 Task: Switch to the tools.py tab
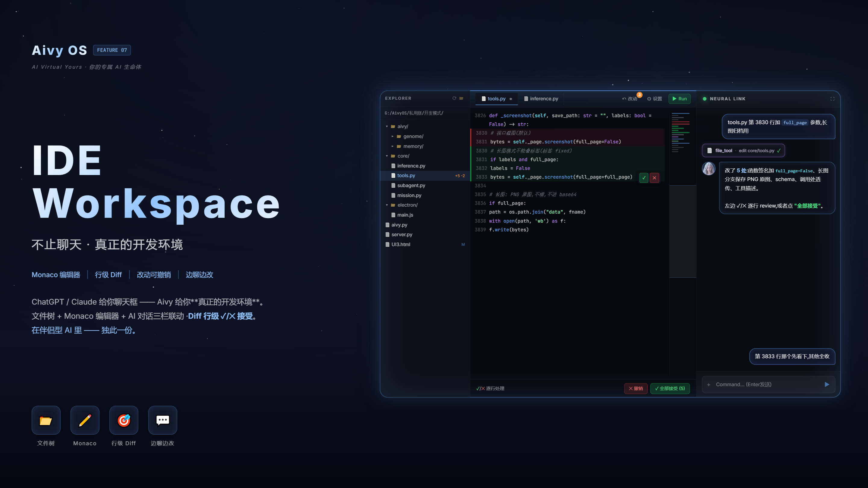(x=496, y=99)
